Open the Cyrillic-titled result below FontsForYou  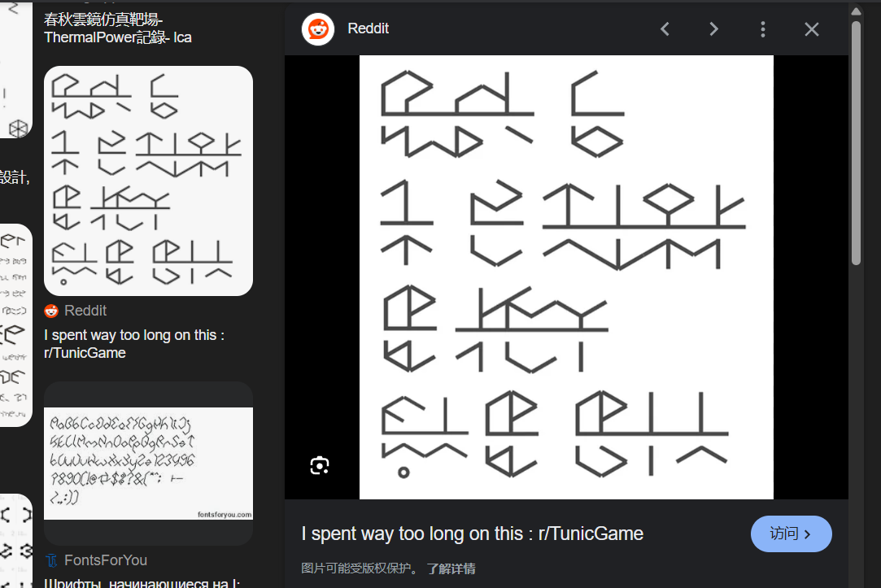tap(142, 582)
